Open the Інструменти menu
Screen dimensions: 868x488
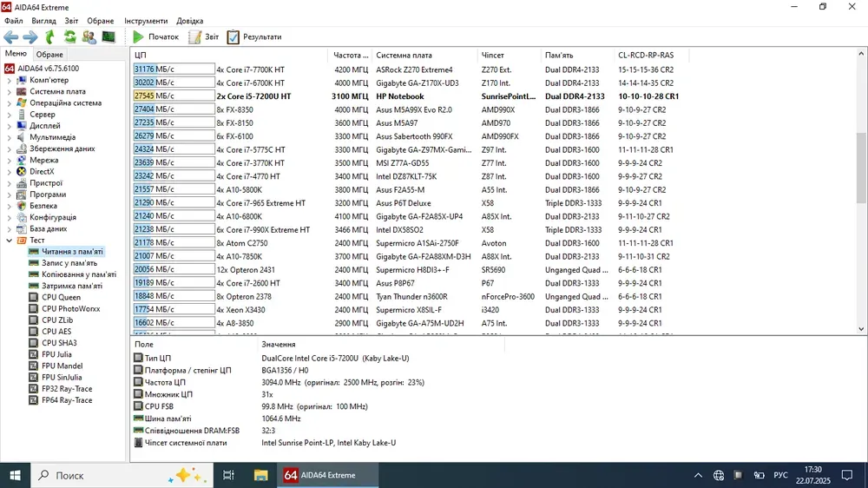point(146,21)
